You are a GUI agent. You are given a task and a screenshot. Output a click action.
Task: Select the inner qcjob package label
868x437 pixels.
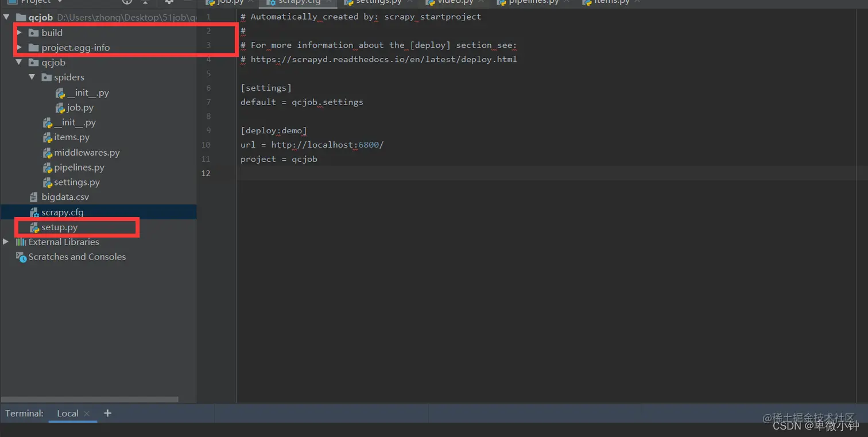click(x=53, y=63)
